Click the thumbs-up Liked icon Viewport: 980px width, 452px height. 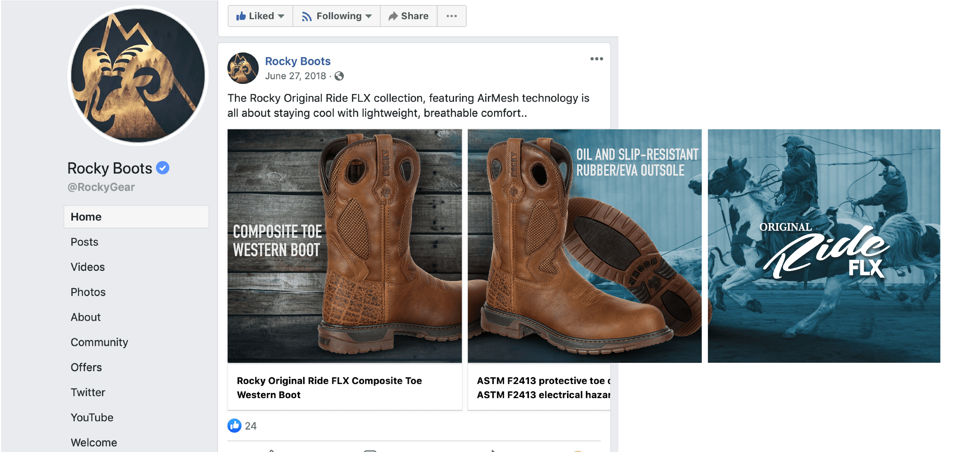241,16
